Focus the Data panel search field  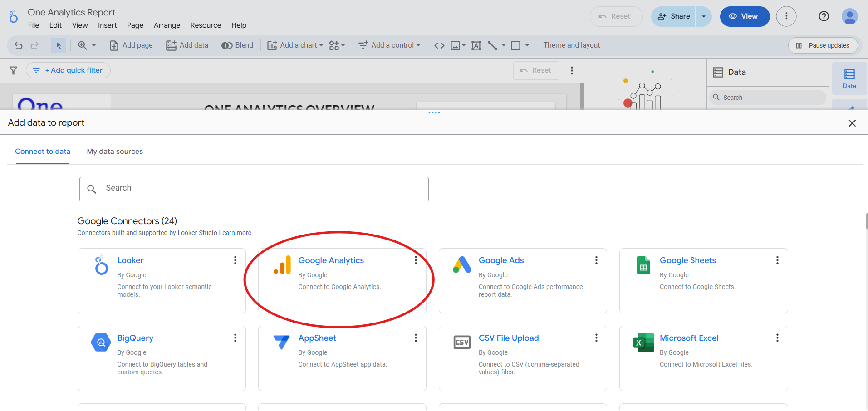pos(768,98)
